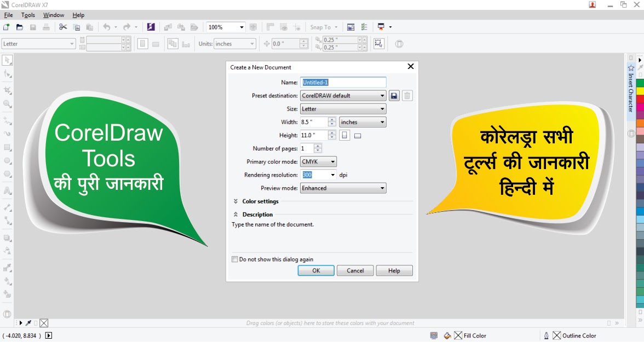Click the Show rulers icon
Viewport: 644px width, 342px height.
coord(271,27)
